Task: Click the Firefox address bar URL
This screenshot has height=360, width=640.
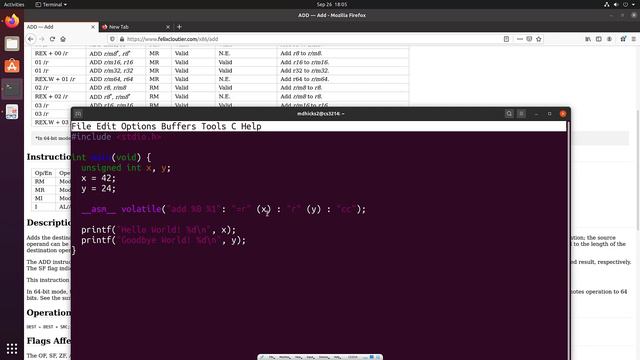Action: tap(172, 39)
